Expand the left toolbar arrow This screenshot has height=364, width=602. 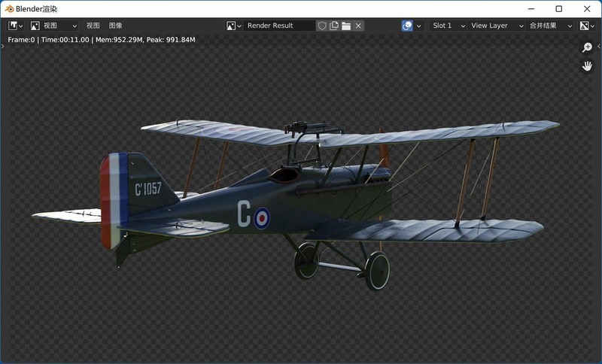[x=3, y=46]
